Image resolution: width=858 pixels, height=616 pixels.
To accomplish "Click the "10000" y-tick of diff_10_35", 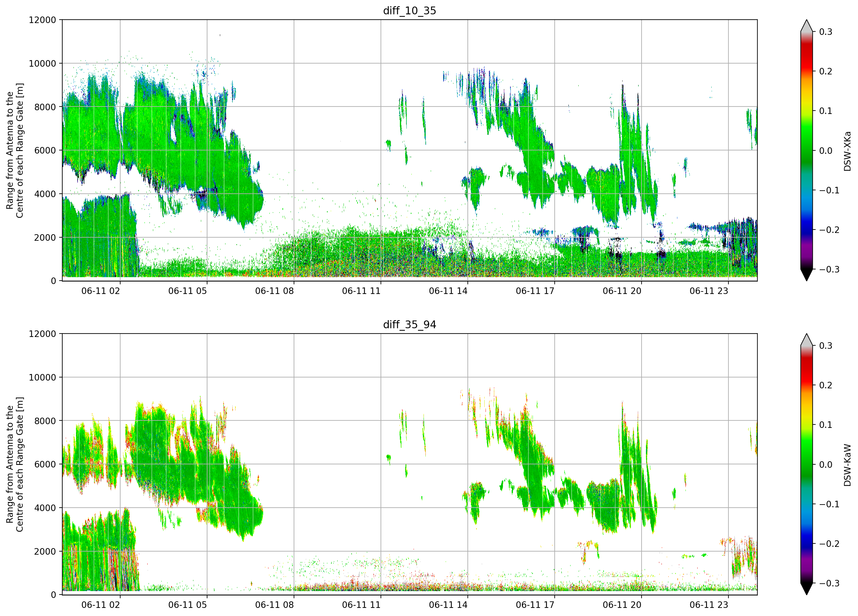I will click(x=42, y=64).
